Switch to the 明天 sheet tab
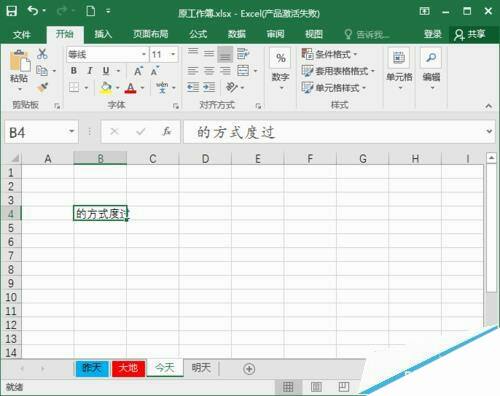500x396 pixels. pos(201,368)
